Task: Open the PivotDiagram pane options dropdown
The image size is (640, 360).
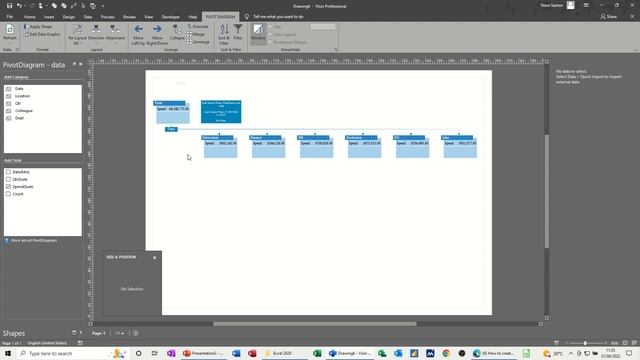Action: (74, 64)
